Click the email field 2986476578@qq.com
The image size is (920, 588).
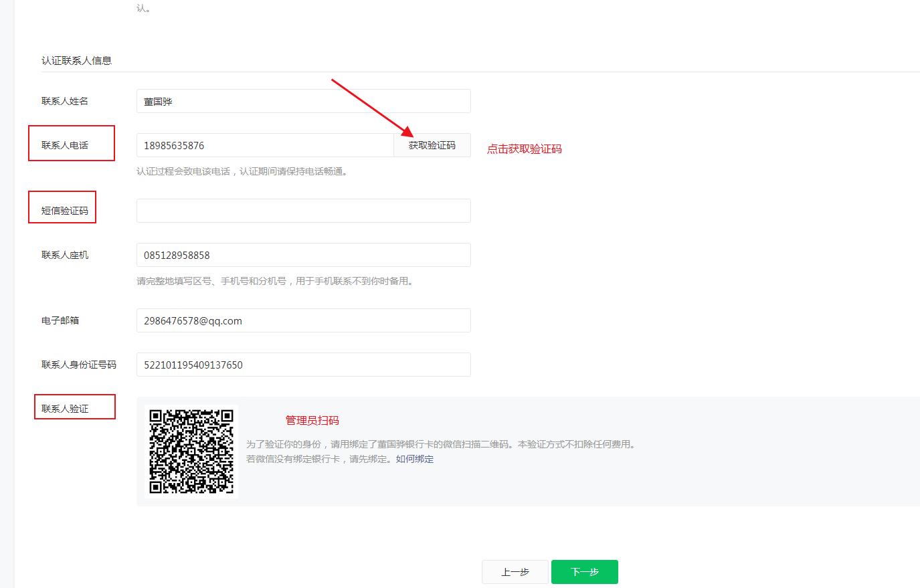(x=304, y=320)
